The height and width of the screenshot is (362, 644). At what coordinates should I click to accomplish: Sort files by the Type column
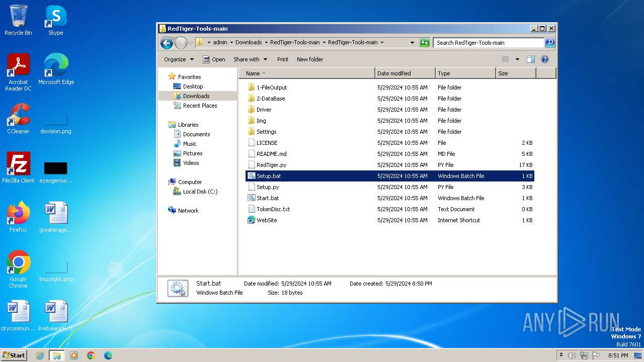point(465,73)
